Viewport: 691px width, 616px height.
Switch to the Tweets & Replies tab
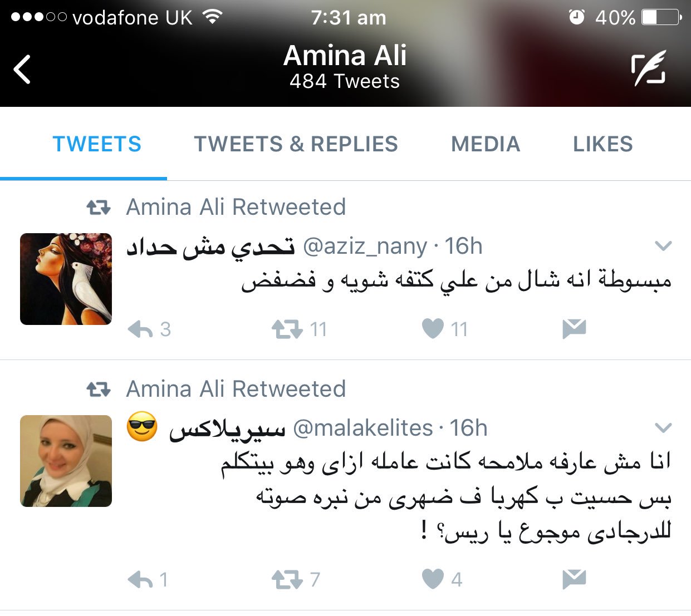click(x=296, y=144)
